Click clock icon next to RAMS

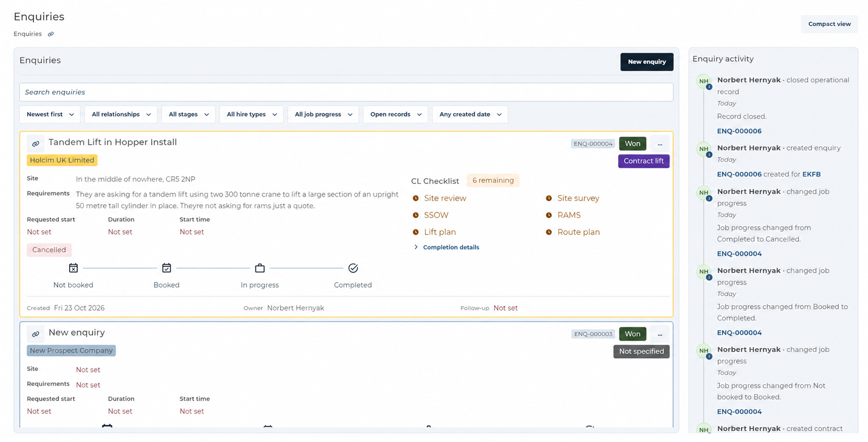[549, 215]
